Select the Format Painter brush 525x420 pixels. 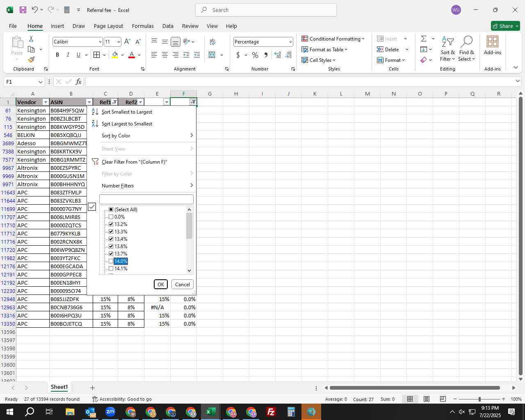[x=31, y=60]
